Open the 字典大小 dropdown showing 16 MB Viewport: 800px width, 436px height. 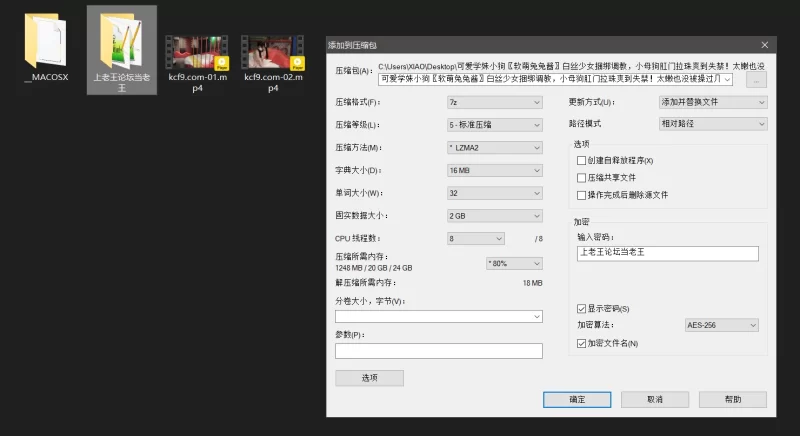click(x=494, y=170)
